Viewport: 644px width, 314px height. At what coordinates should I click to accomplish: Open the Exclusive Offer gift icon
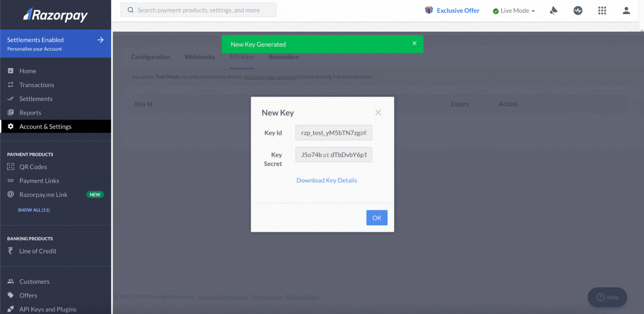pyautogui.click(x=429, y=10)
